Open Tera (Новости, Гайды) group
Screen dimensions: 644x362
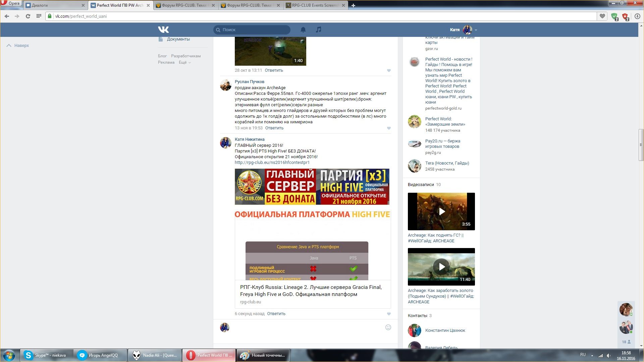(447, 163)
